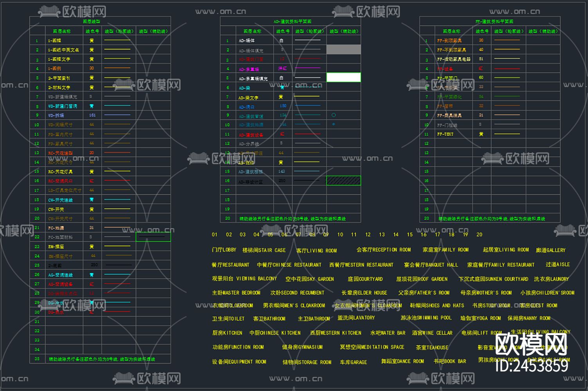Click the hatch pattern sample for AD-非设计区
This screenshot has height=391, width=588.
[343, 181]
